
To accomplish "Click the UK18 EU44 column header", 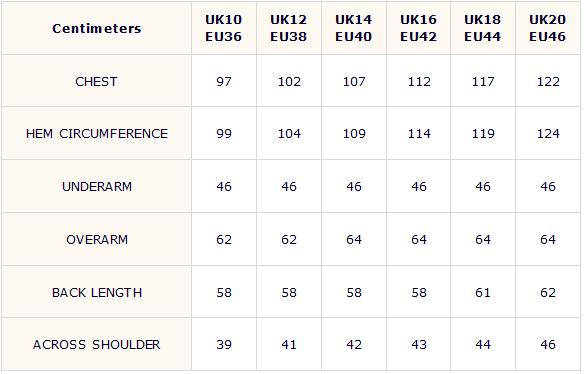I will click(483, 28).
